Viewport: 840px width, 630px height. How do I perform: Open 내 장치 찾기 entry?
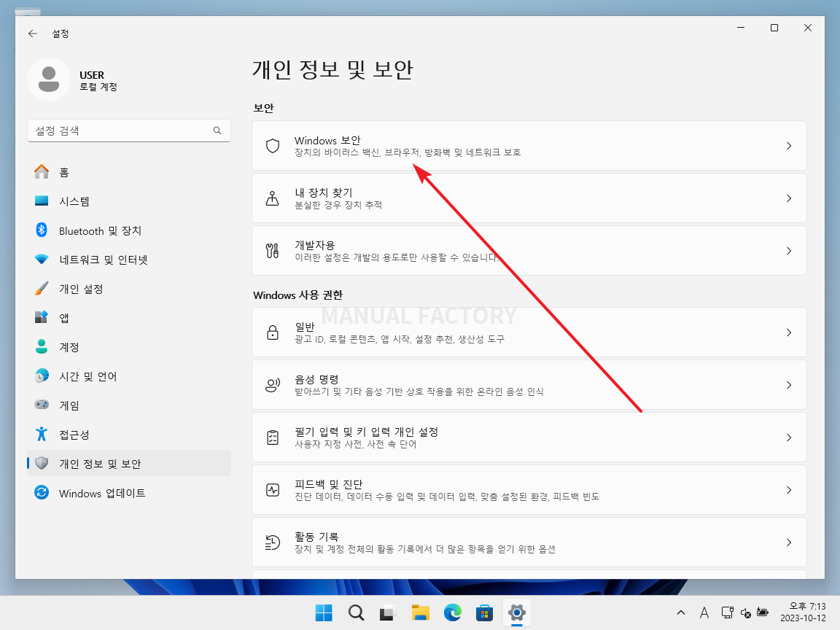(x=529, y=198)
